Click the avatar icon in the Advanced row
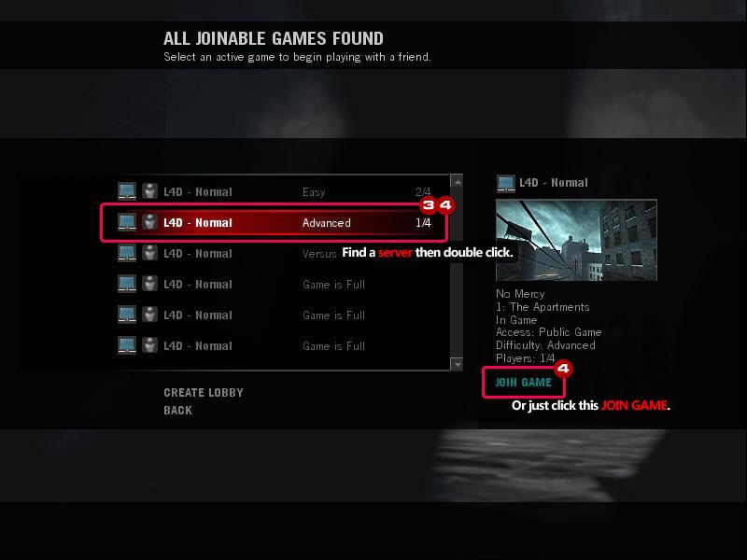747x560 pixels. coord(149,222)
